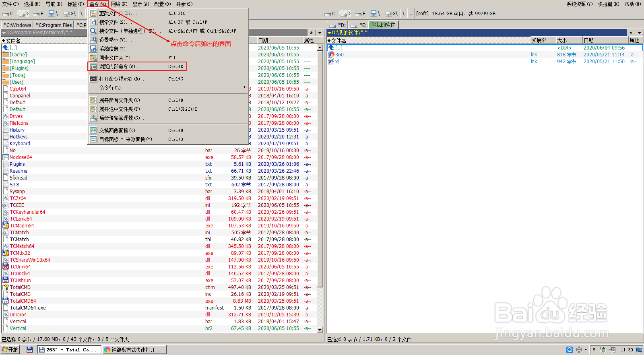Click the 更改文件夹 menu icon
Image resolution: width=644 pixels, height=355 pixels.
93,13
